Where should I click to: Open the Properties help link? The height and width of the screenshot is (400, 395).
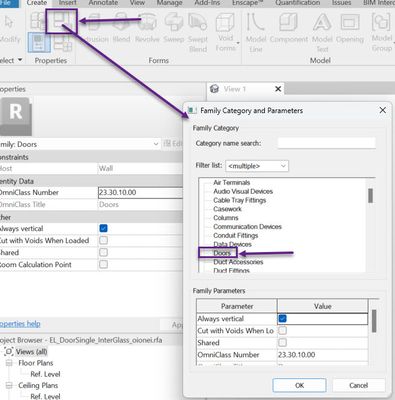[20, 324]
